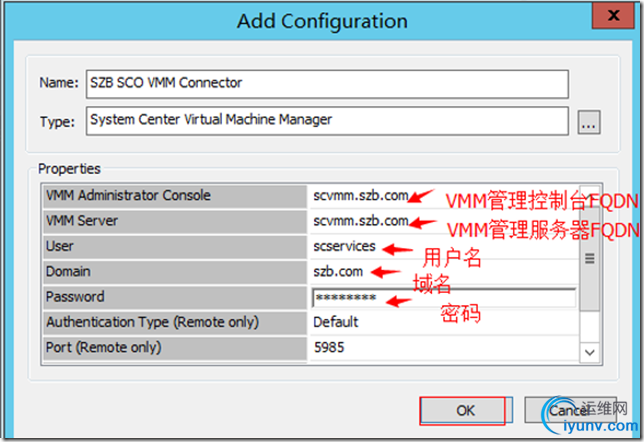Click the properties scrollbar down arrow

[590, 352]
